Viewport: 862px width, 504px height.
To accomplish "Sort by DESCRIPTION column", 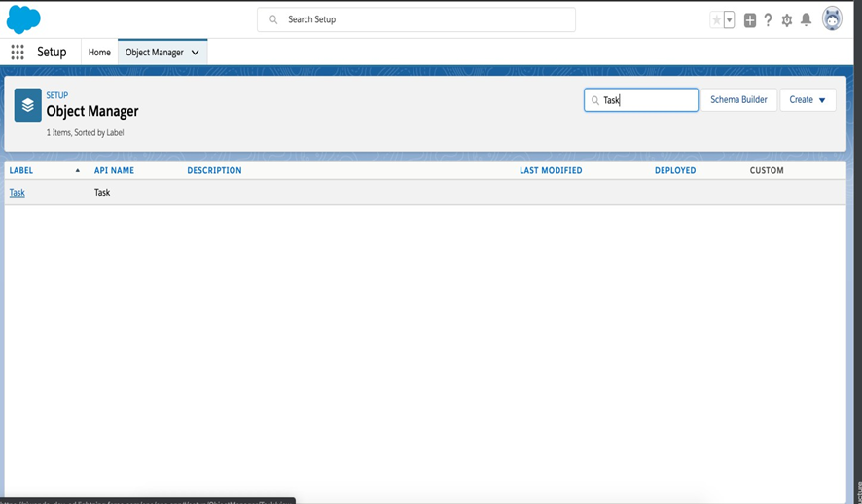I will point(214,171).
